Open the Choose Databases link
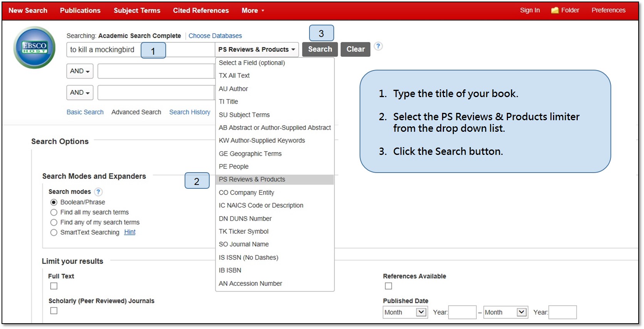The image size is (644, 329). (215, 36)
